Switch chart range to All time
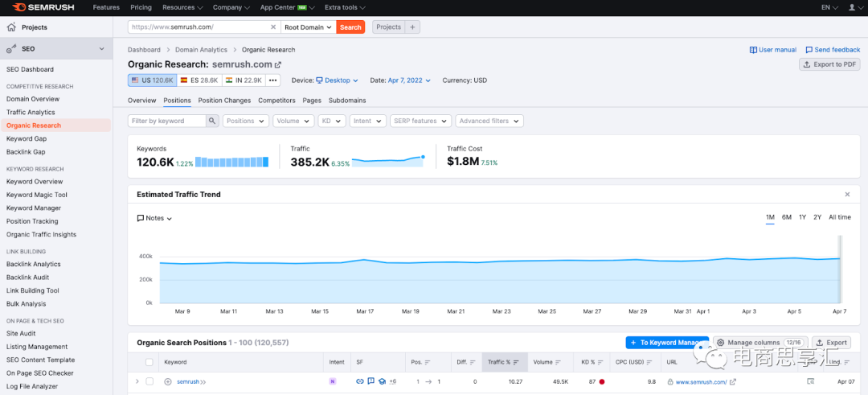The height and width of the screenshot is (395, 868). [840, 217]
